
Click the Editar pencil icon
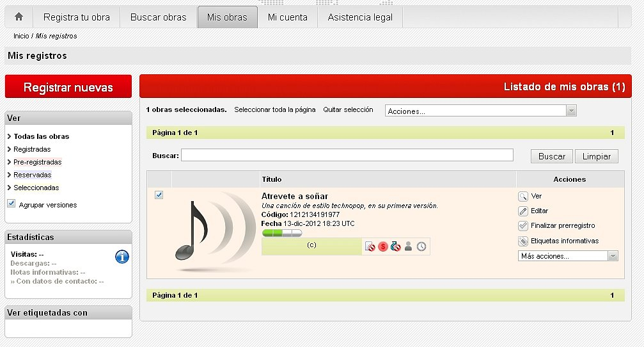pos(523,211)
